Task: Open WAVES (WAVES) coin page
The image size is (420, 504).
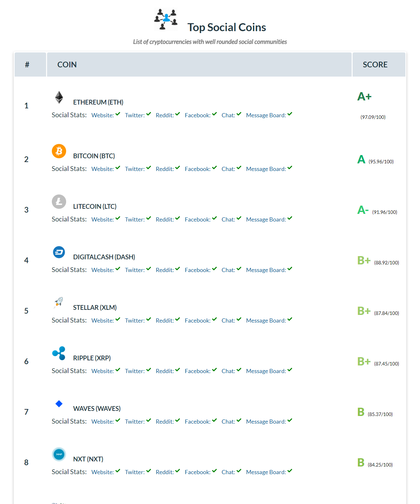Action: (97, 409)
